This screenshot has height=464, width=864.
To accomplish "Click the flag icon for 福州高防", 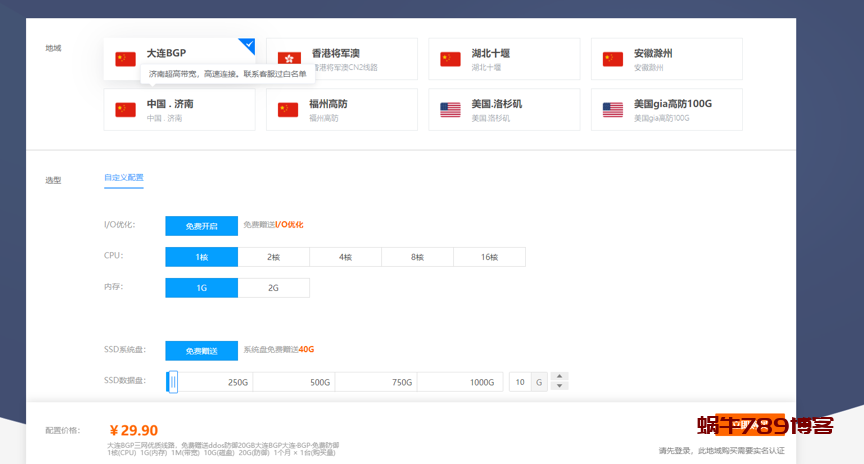I will click(x=289, y=109).
